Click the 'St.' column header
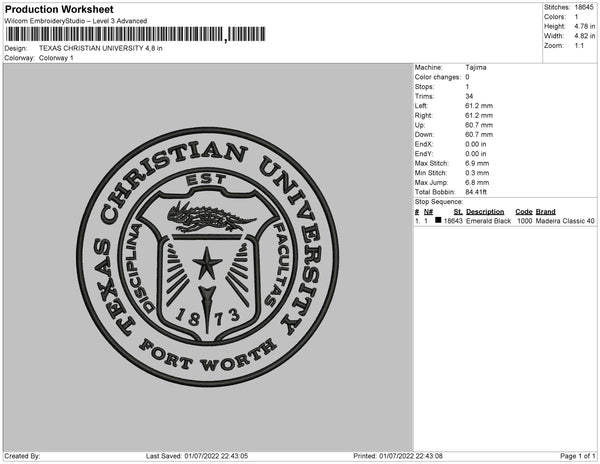 pos(458,212)
